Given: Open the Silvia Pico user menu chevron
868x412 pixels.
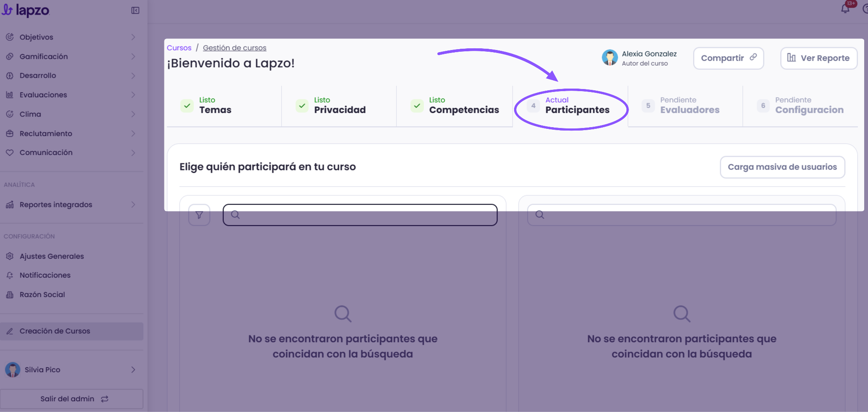Looking at the screenshot, I should coord(133,370).
